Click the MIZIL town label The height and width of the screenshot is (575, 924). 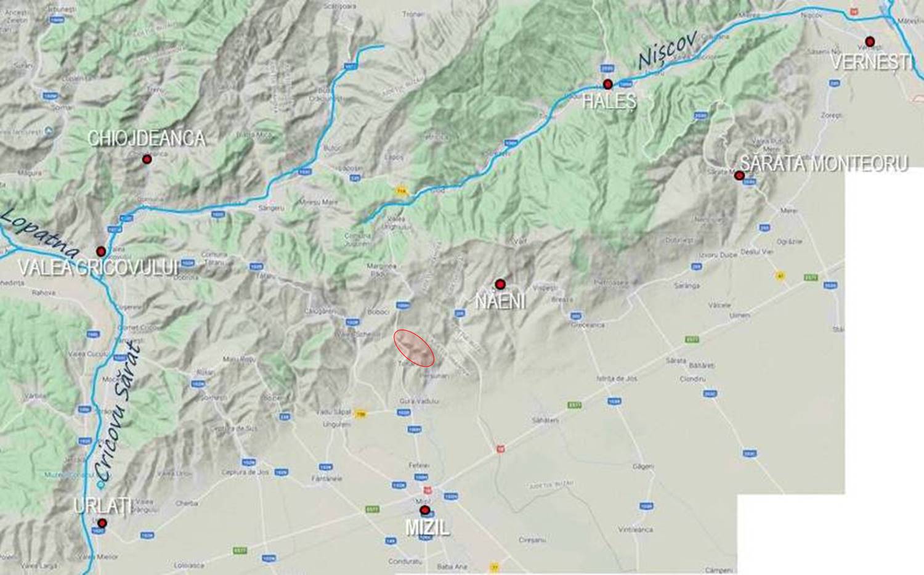click(x=427, y=528)
